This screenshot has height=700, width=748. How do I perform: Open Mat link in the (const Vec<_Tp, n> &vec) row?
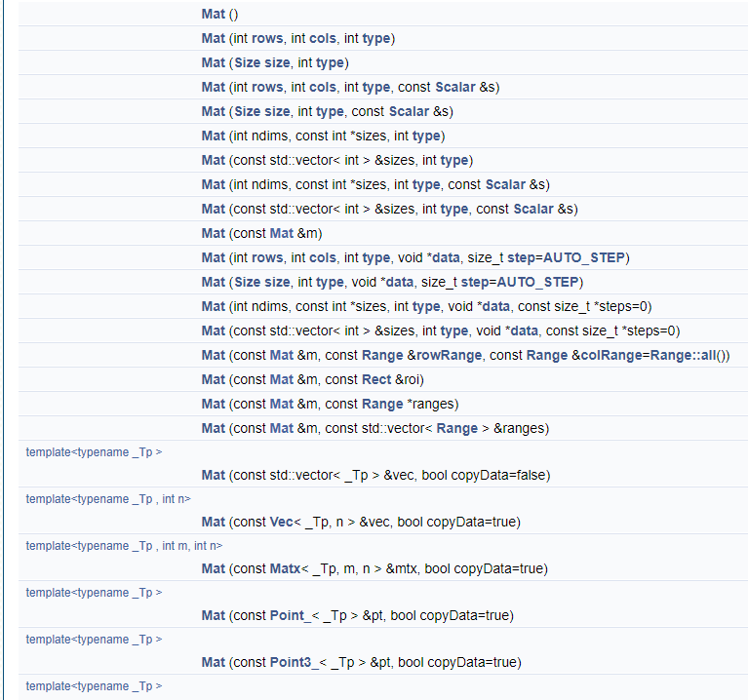click(213, 522)
